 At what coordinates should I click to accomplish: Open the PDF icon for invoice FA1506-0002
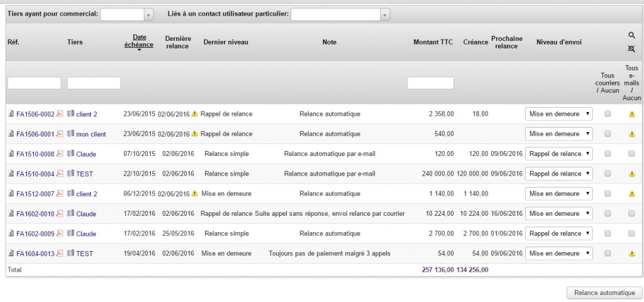coord(60,114)
